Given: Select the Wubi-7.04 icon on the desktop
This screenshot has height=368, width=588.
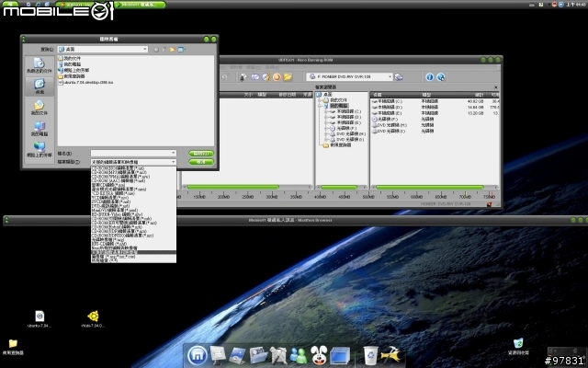Looking at the screenshot, I should click(x=93, y=319).
